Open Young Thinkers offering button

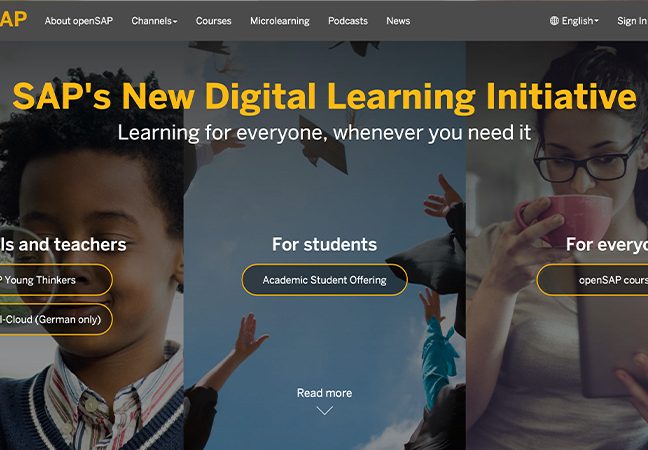[x=56, y=280]
